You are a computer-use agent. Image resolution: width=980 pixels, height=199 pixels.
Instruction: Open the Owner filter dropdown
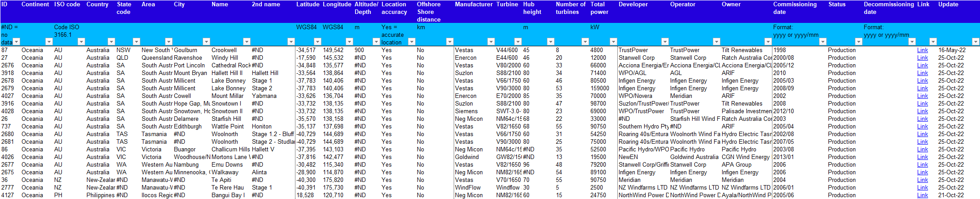coord(768,42)
